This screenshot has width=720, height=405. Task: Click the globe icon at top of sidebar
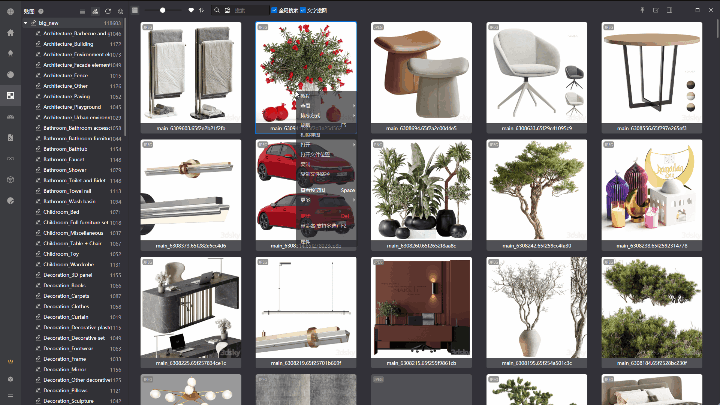coord(10,9)
